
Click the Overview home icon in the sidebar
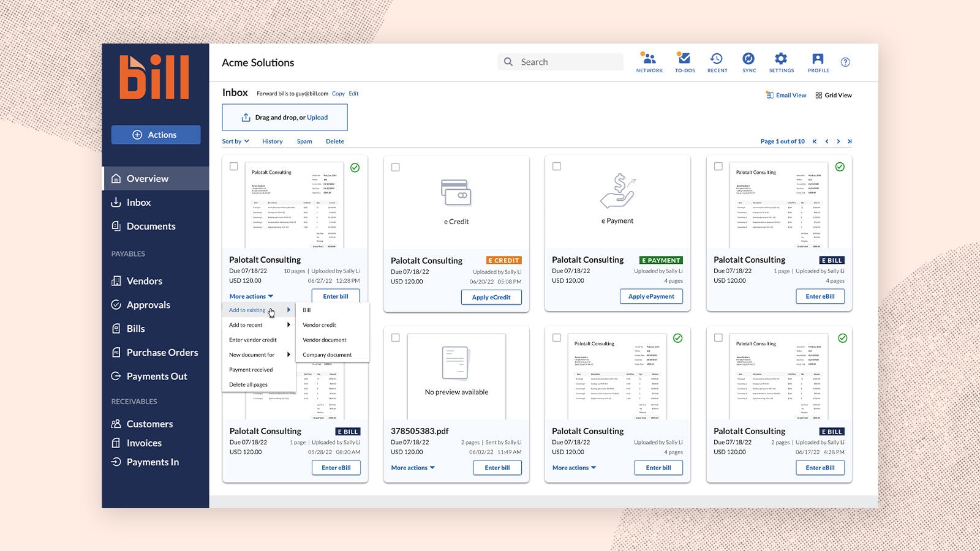[116, 179]
